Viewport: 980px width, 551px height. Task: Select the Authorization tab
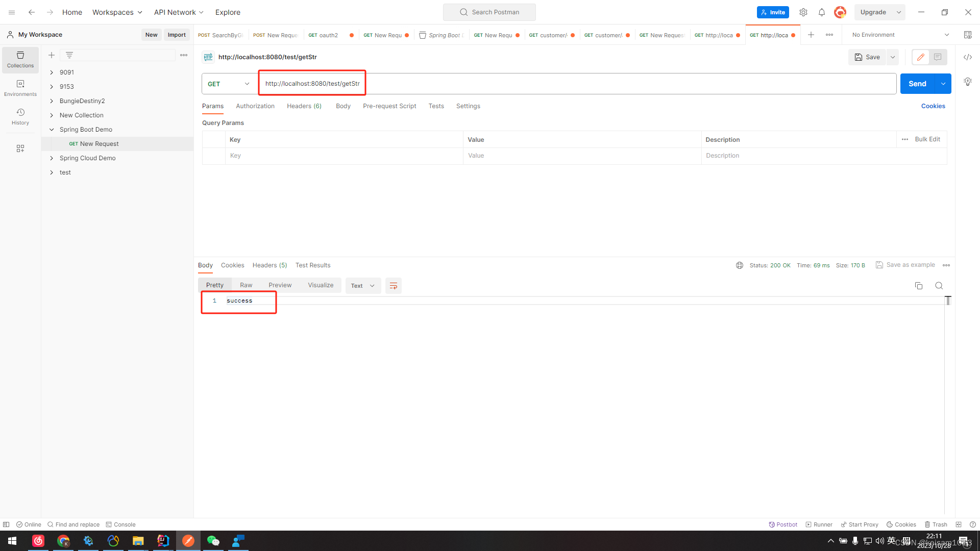coord(255,106)
